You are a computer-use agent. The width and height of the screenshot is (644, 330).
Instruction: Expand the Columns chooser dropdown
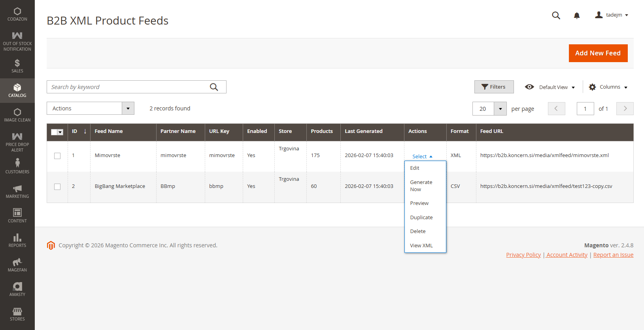[x=608, y=87]
